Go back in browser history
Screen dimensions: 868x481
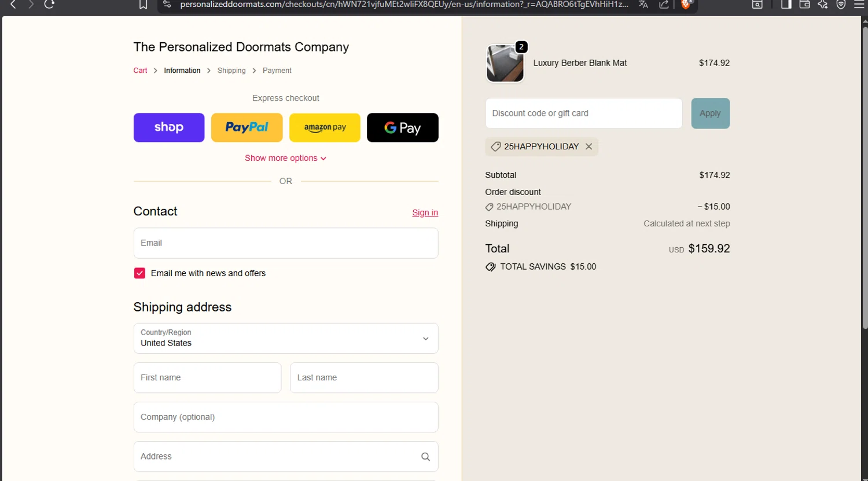13,5
